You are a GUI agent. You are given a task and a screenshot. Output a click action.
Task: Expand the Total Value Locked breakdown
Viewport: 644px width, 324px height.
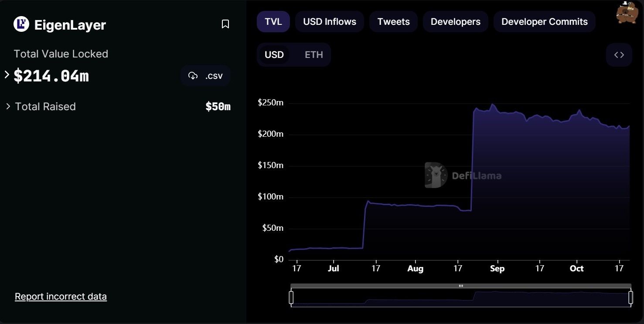tap(7, 75)
